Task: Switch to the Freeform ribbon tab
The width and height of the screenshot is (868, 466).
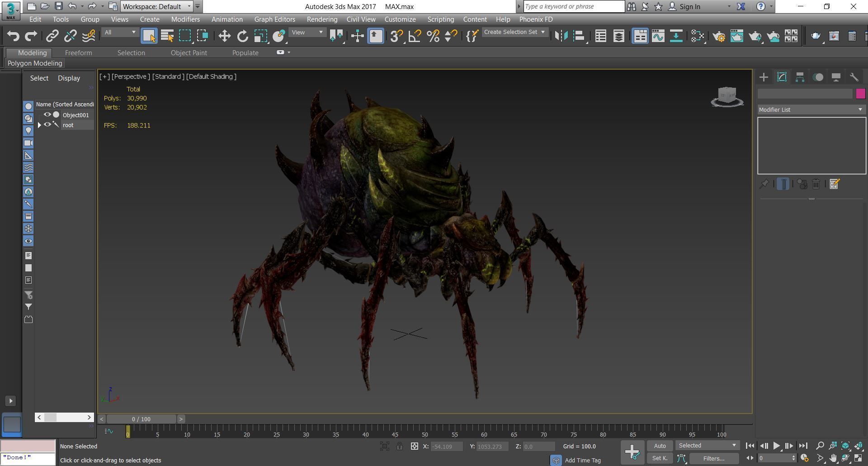Action: tap(78, 53)
